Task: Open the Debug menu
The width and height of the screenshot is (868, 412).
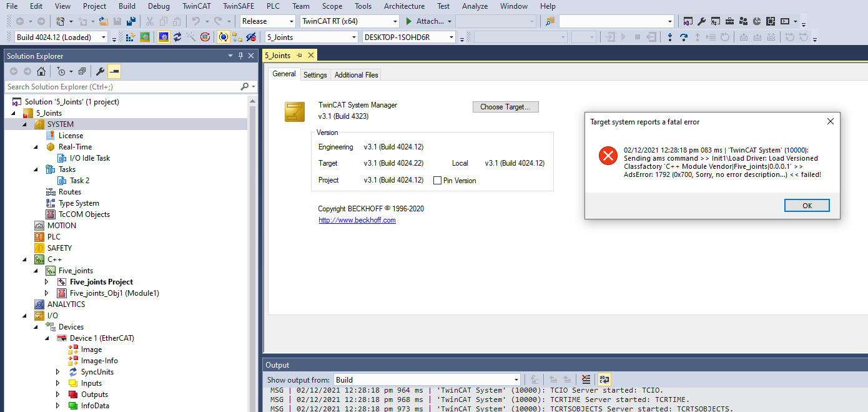Action: click(x=159, y=6)
